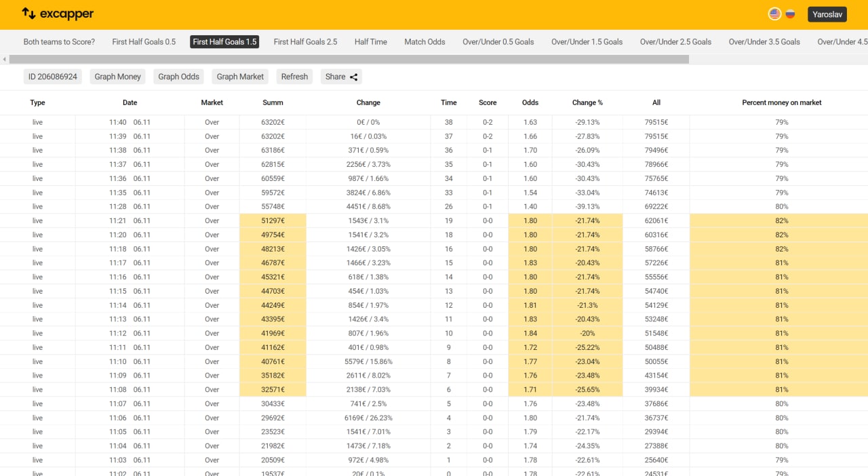
Task: Click the Summ column header
Action: pos(273,102)
